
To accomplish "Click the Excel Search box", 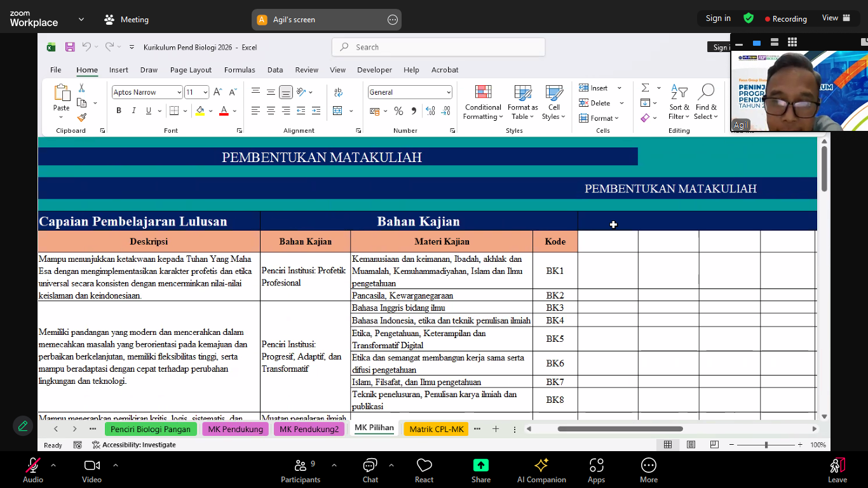I will (x=438, y=47).
